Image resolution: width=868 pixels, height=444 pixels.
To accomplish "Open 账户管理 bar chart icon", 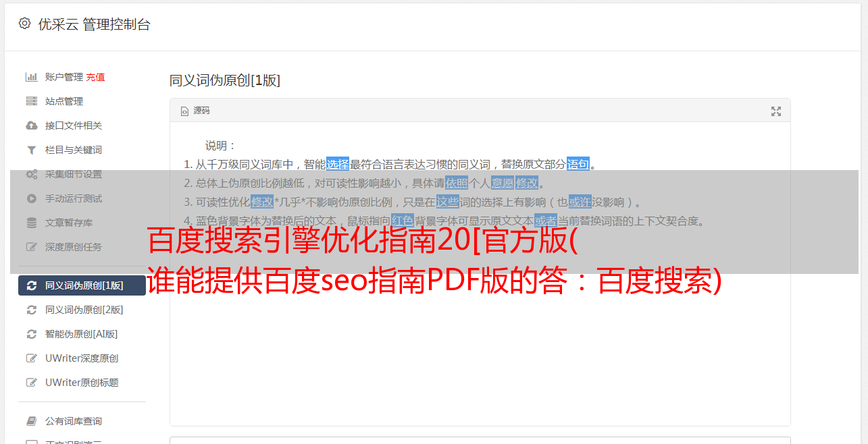I will (x=31, y=77).
